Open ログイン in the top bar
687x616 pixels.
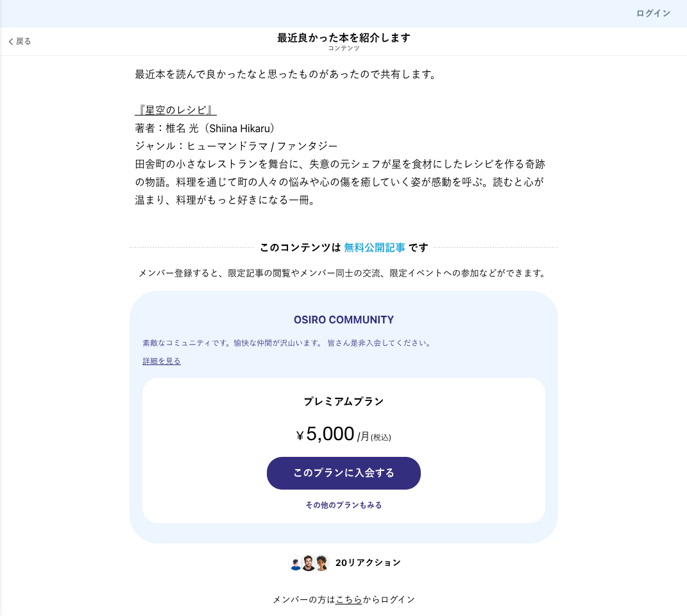click(653, 13)
